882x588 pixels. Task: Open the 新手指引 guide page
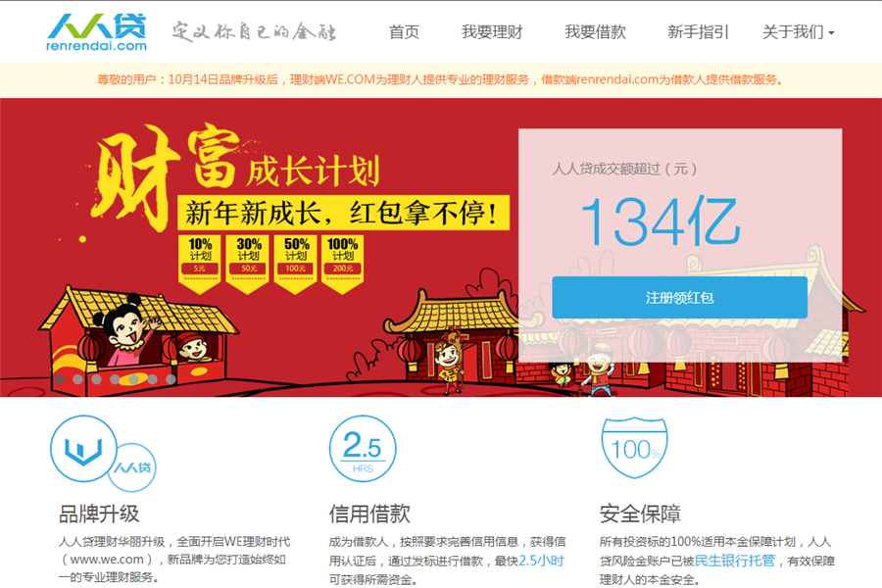click(698, 32)
